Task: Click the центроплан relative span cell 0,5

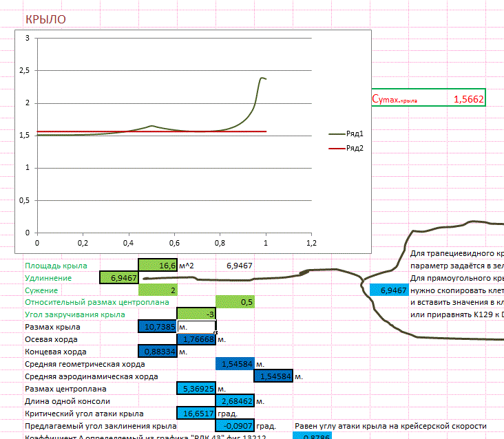Action: tap(235, 303)
